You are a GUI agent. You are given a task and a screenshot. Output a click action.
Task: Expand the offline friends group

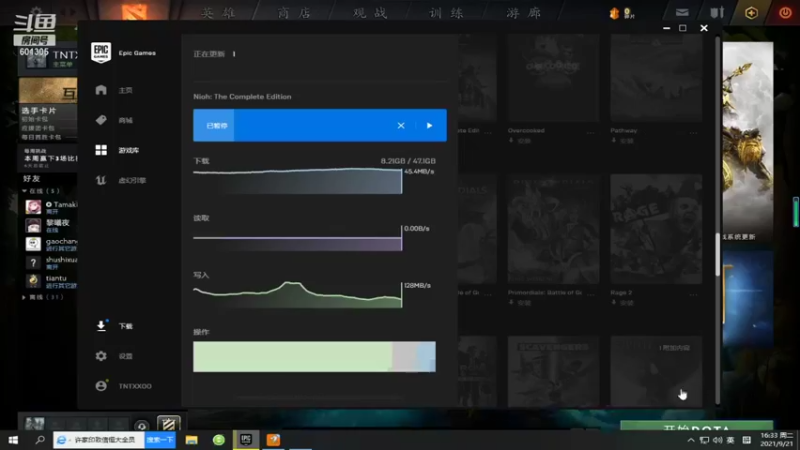(x=24, y=297)
